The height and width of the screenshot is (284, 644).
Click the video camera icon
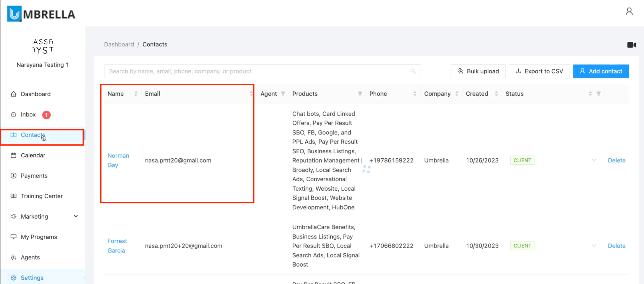(631, 45)
